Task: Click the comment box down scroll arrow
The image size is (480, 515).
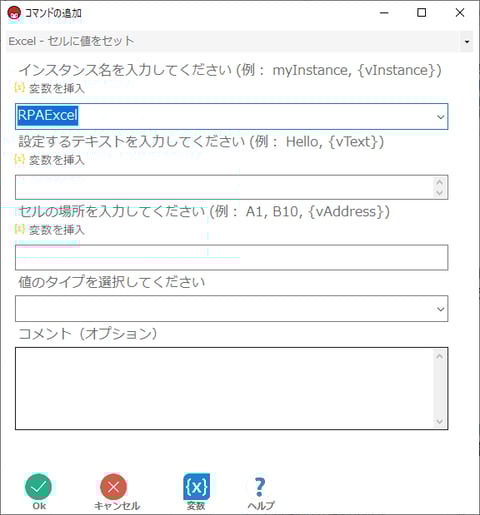Action: coord(440,422)
